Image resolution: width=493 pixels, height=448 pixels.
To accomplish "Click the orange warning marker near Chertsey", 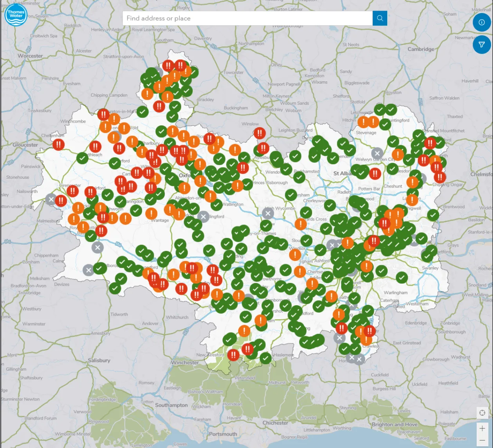I will pyautogui.click(x=300, y=271).
